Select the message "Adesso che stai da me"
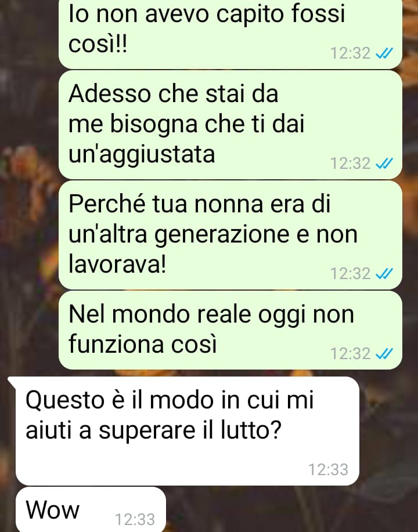418x532 pixels. pos(230,125)
